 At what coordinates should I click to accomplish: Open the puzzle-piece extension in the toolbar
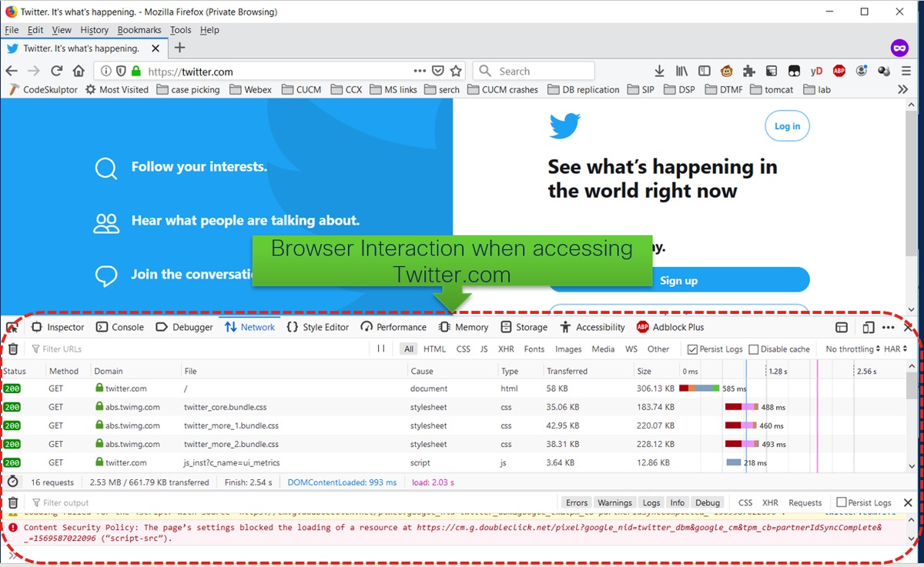[748, 71]
